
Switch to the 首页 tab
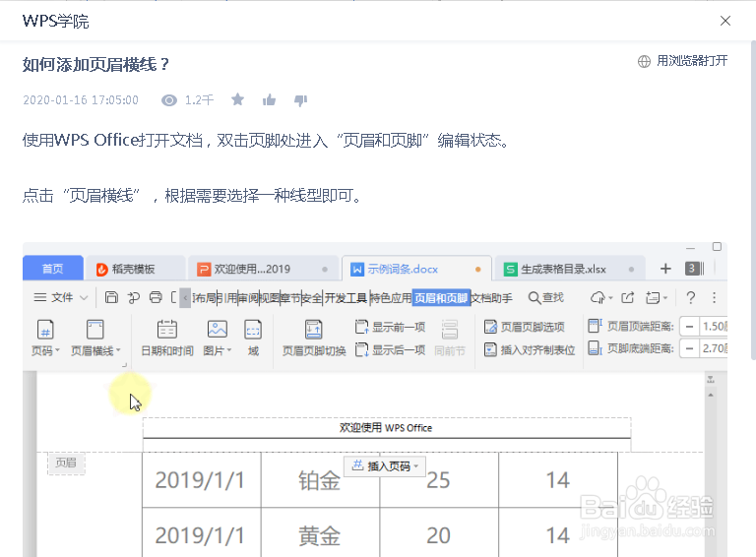[52, 269]
